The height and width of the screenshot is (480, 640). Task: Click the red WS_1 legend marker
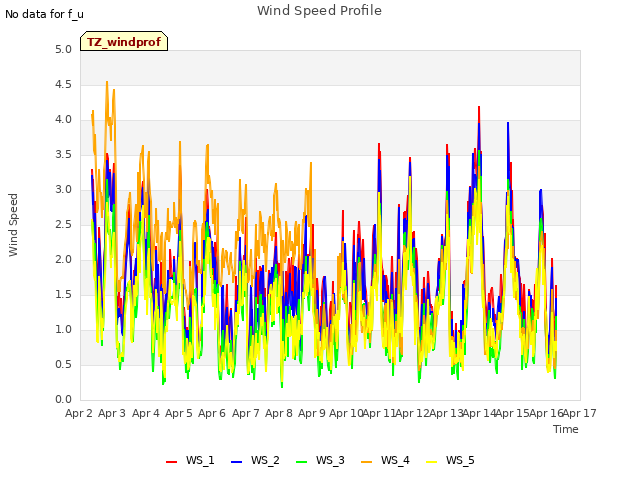click(171, 462)
